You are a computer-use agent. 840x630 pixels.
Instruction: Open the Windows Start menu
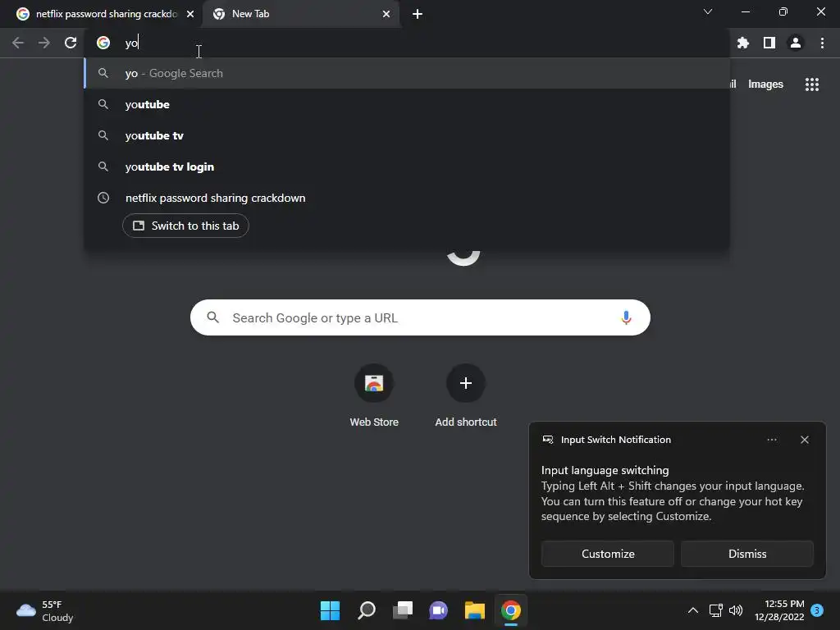[x=330, y=610]
